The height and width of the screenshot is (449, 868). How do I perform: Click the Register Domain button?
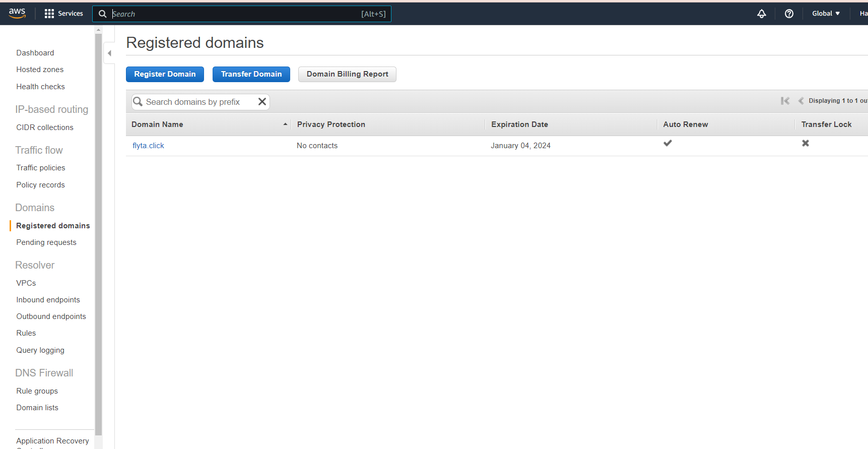point(165,74)
